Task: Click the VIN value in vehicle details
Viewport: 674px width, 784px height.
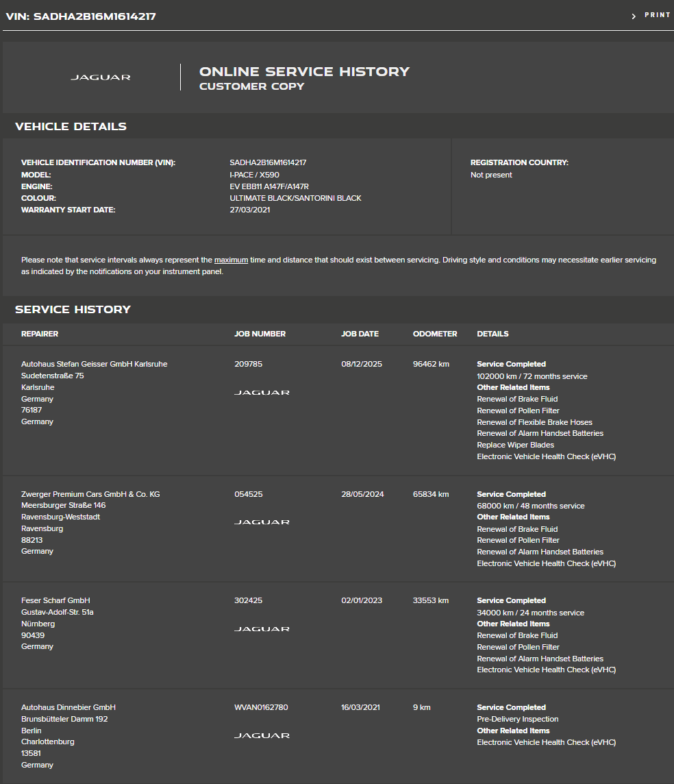Action: click(x=268, y=162)
